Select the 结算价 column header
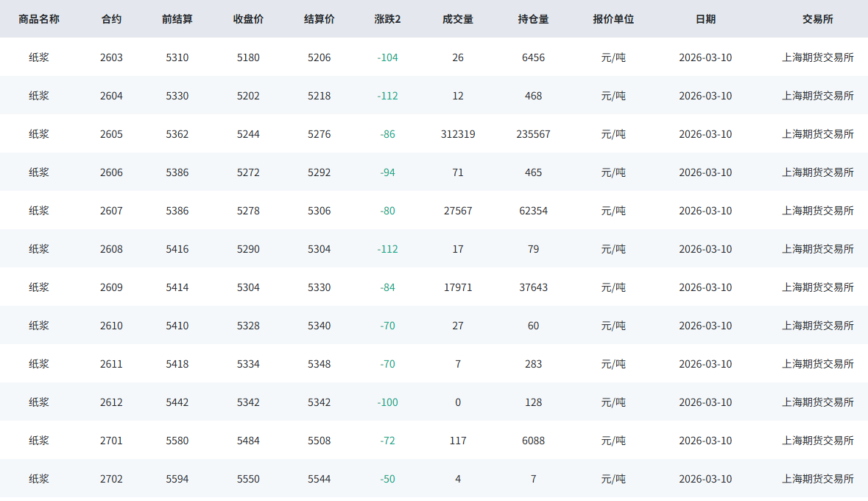868x501 pixels. pyautogui.click(x=319, y=19)
